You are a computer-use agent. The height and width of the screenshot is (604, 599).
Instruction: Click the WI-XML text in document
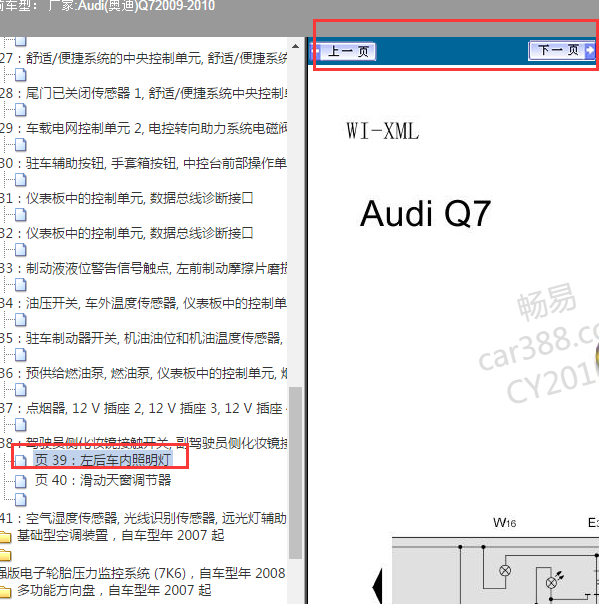point(383,131)
